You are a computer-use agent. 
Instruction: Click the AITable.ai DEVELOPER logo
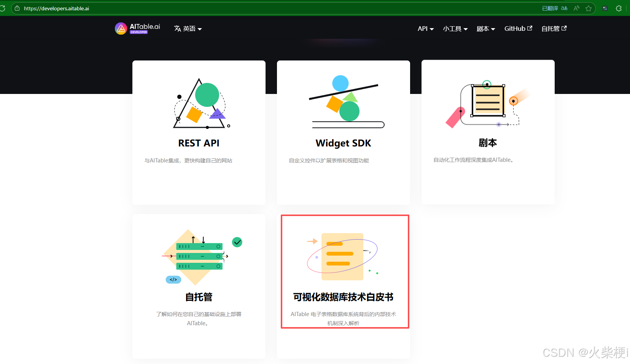[137, 28]
